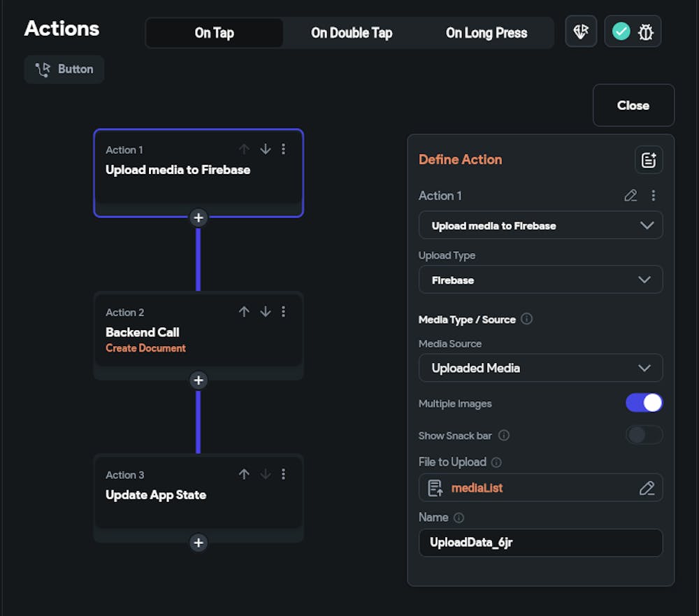This screenshot has height=616, width=699.
Task: Click the Name field containing UploadData_6jr
Action: click(540, 543)
